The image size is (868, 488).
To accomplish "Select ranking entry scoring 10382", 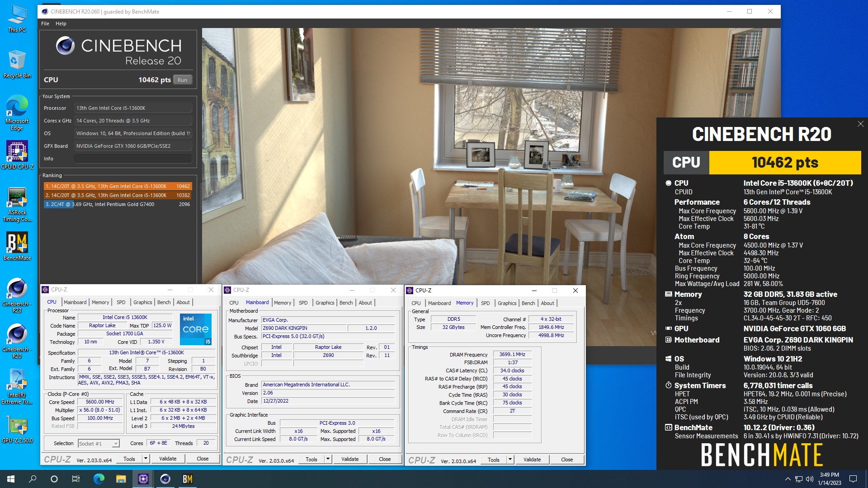I will (x=118, y=195).
